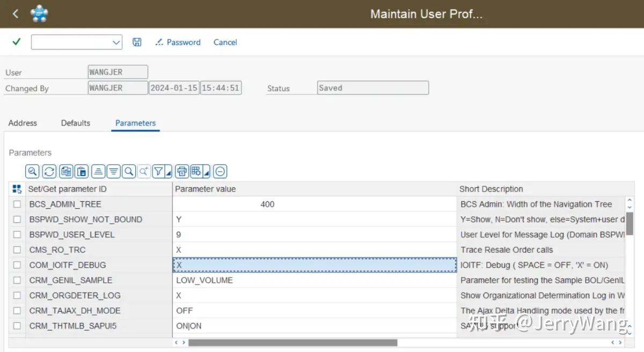Click the Password button
The width and height of the screenshot is (644, 352).
click(178, 42)
